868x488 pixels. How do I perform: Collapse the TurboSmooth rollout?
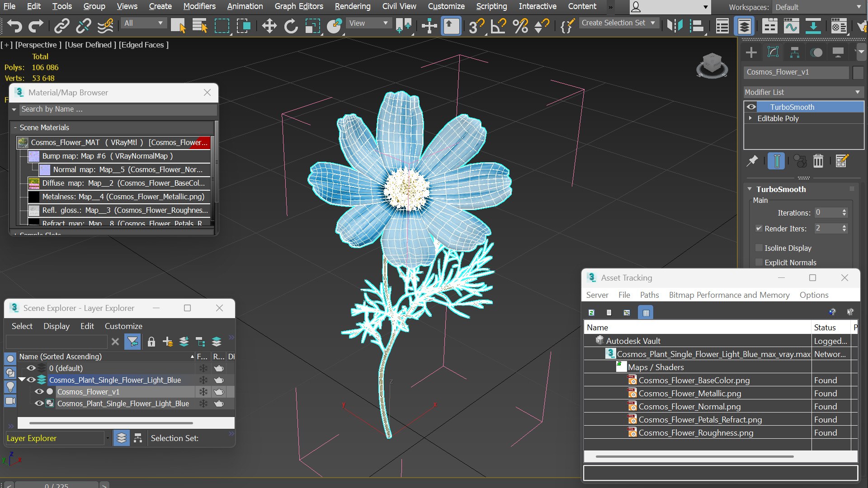[750, 189]
